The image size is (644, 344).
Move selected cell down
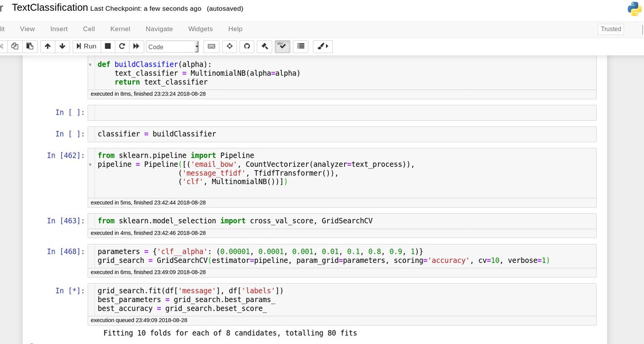coord(62,47)
